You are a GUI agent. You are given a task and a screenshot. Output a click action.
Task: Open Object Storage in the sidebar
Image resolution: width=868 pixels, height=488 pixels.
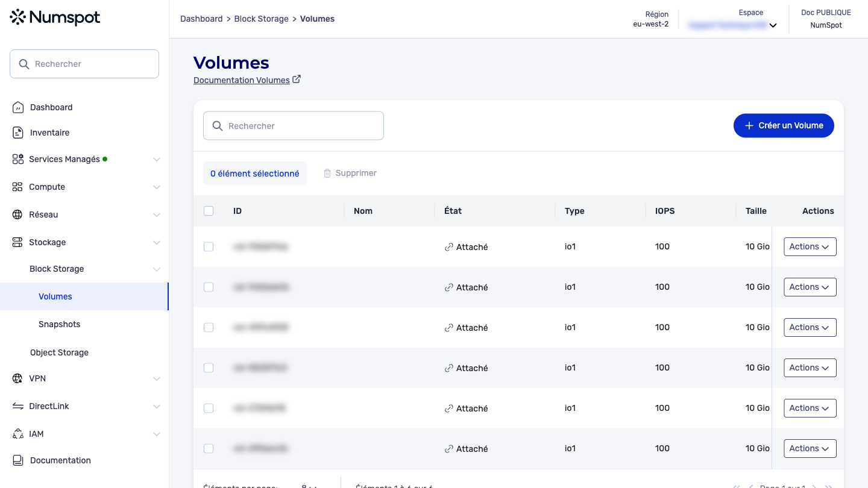click(x=59, y=352)
